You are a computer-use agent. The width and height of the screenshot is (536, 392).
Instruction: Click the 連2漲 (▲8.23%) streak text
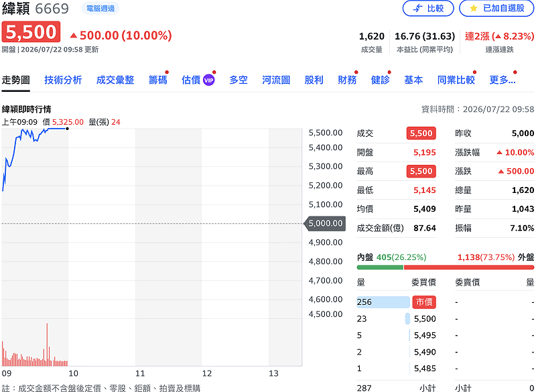click(499, 36)
